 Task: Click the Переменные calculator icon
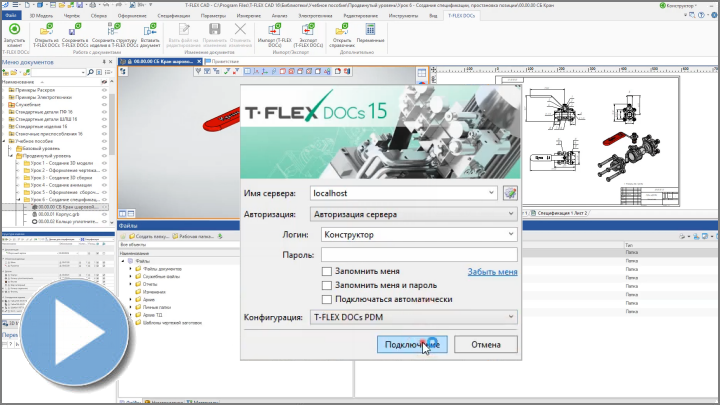pos(370,29)
